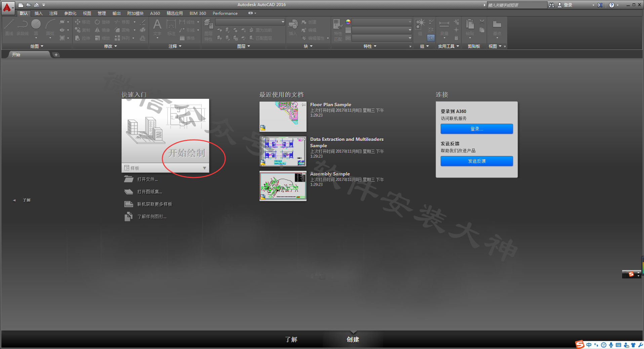The height and width of the screenshot is (349, 644).
Task: Click 联机获取更多样板 link
Action: (155, 204)
